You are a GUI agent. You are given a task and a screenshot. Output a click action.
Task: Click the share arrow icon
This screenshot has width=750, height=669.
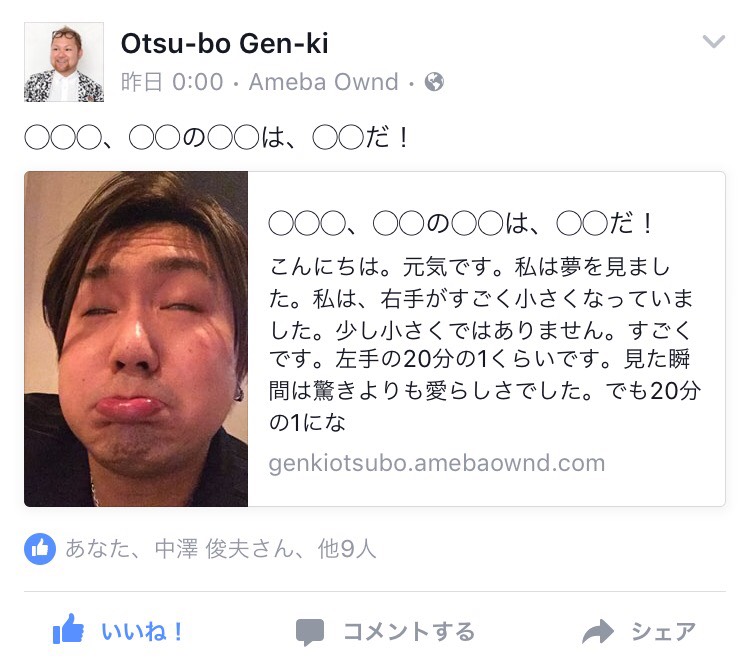(597, 631)
